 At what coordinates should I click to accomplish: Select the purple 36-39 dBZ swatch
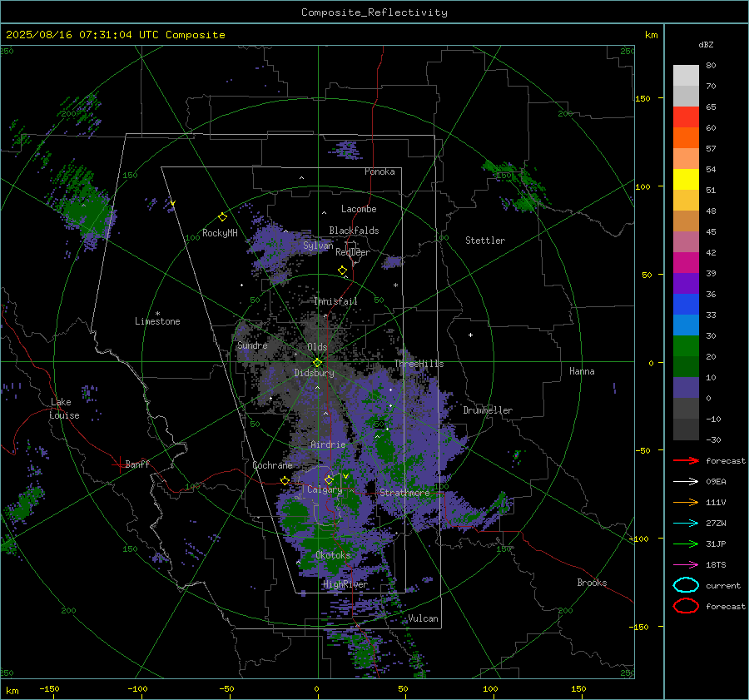click(686, 283)
